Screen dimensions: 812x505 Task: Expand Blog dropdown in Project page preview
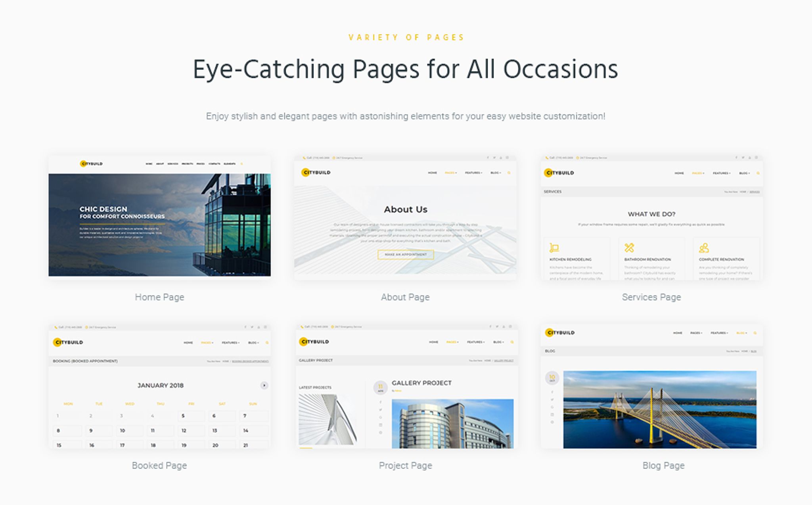click(x=498, y=342)
